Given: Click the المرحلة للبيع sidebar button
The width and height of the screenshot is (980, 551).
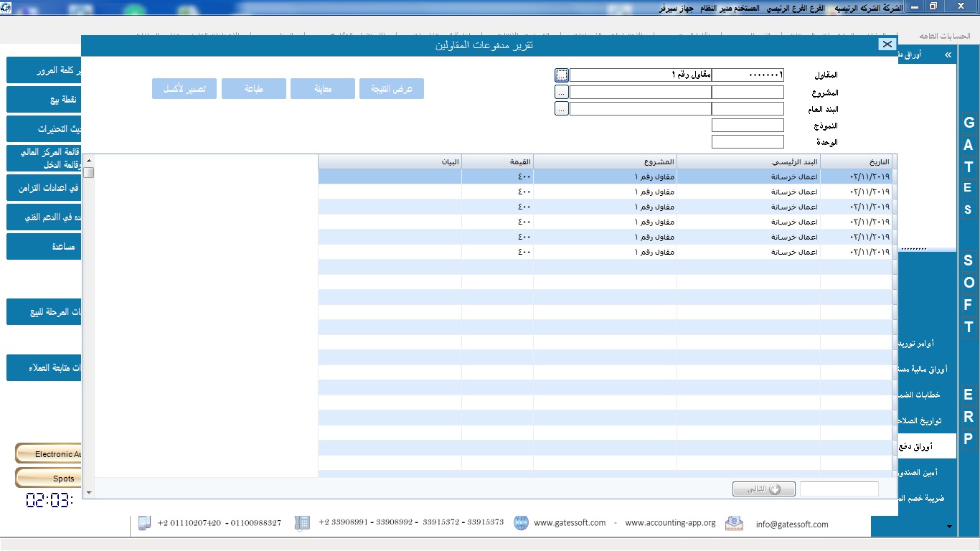Looking at the screenshot, I should click(x=44, y=312).
